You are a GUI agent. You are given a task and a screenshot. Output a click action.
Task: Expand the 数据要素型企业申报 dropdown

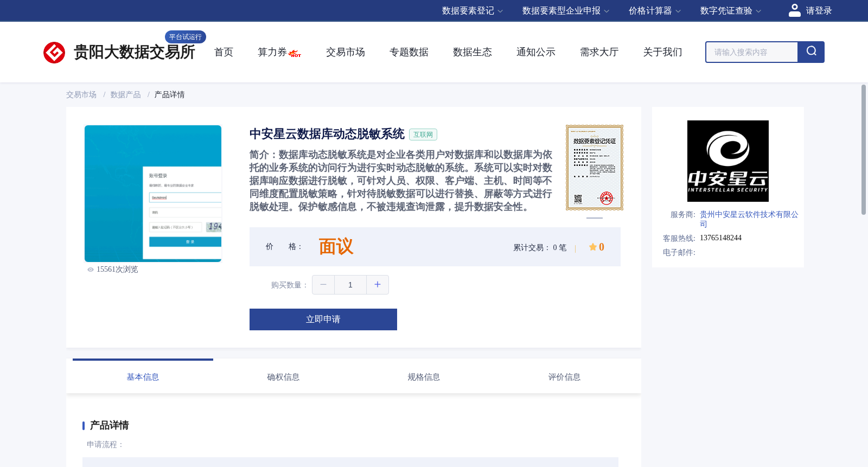coord(566,11)
